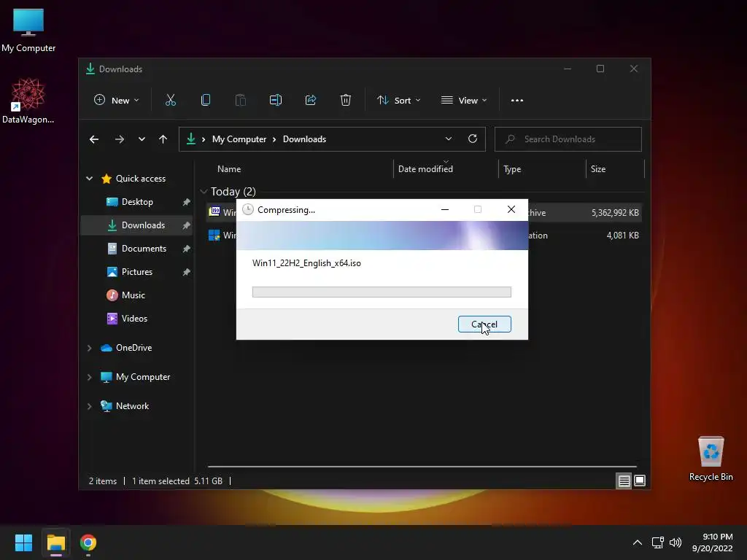This screenshot has height=560, width=747.
Task: Click the Share icon in toolbar
Action: click(311, 100)
